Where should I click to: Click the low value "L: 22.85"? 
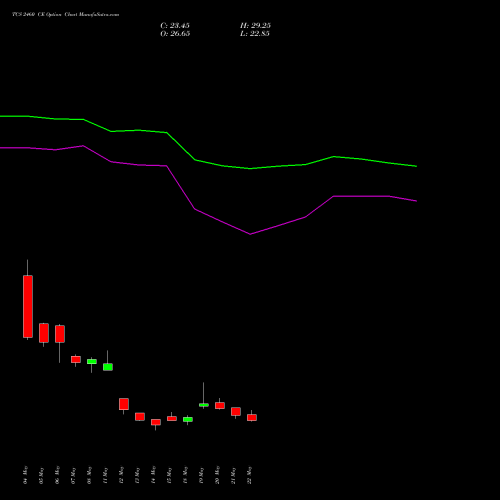pos(255,34)
